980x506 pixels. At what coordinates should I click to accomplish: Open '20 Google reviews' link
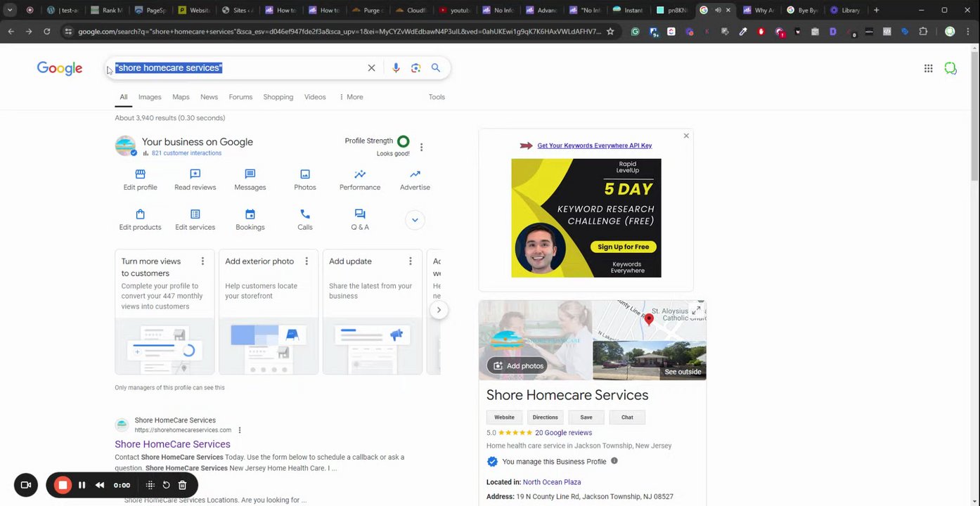coord(563,433)
